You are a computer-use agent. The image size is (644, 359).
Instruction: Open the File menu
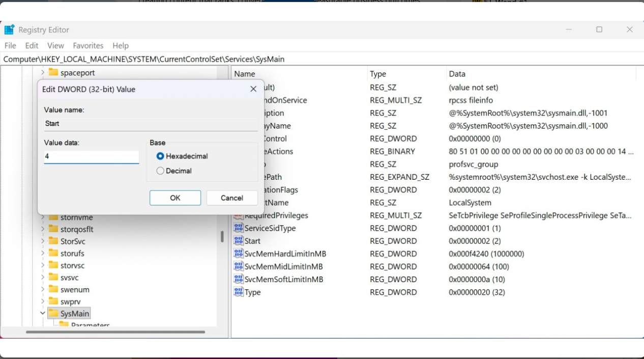tap(10, 45)
